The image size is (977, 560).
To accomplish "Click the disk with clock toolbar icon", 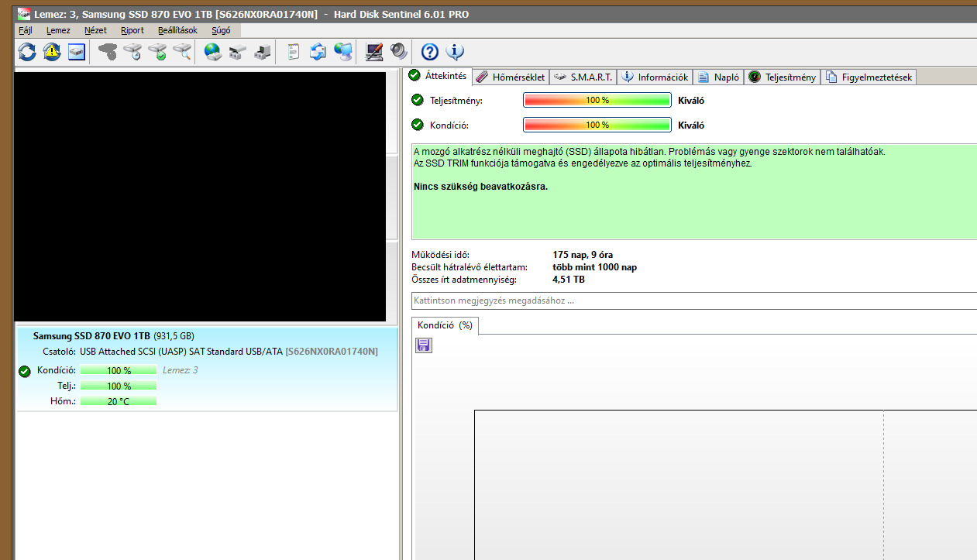I will [132, 52].
